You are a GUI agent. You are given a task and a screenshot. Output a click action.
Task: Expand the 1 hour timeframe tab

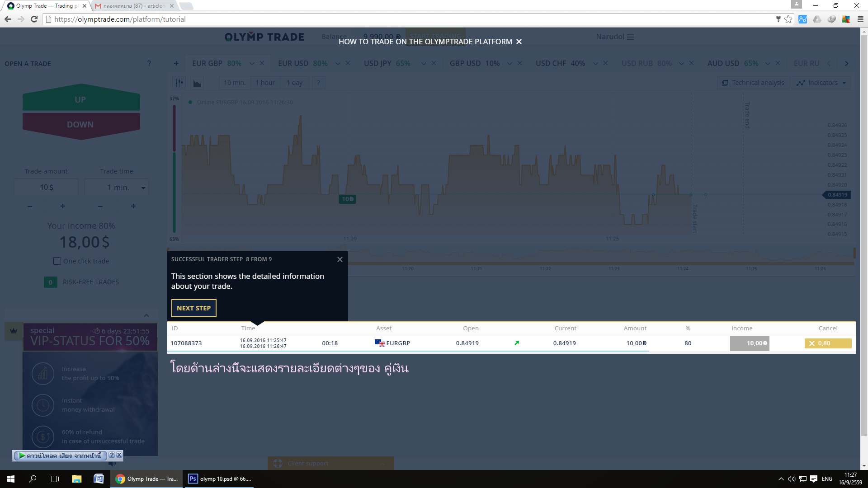[x=264, y=82]
